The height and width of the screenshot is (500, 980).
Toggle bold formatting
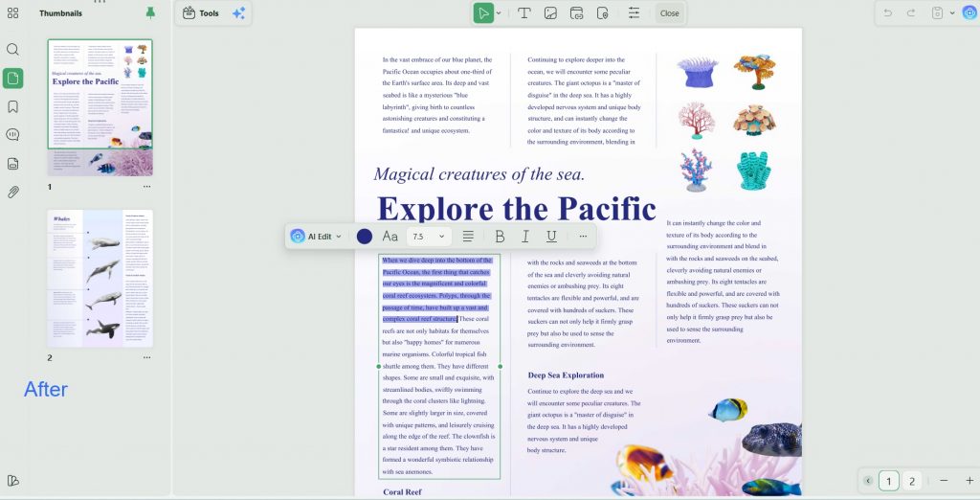[500, 236]
